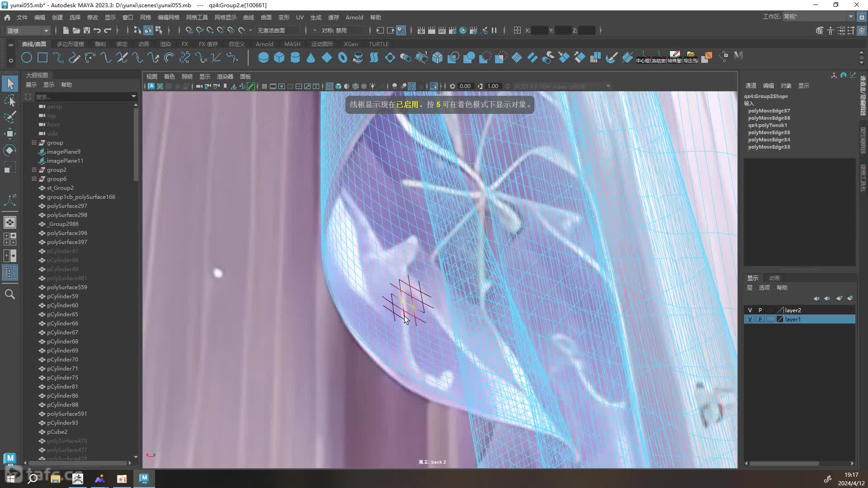Redo with the redo arrow icon
This screenshot has width=868, height=488.
108,30
